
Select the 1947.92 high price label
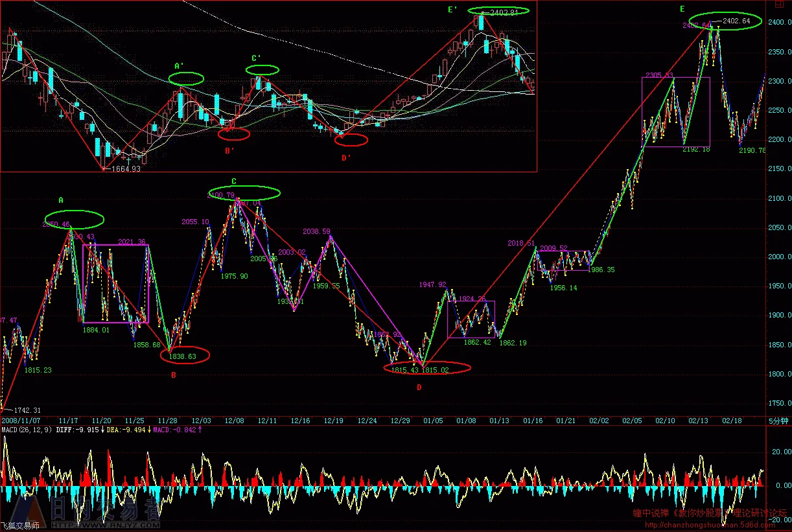432,284
